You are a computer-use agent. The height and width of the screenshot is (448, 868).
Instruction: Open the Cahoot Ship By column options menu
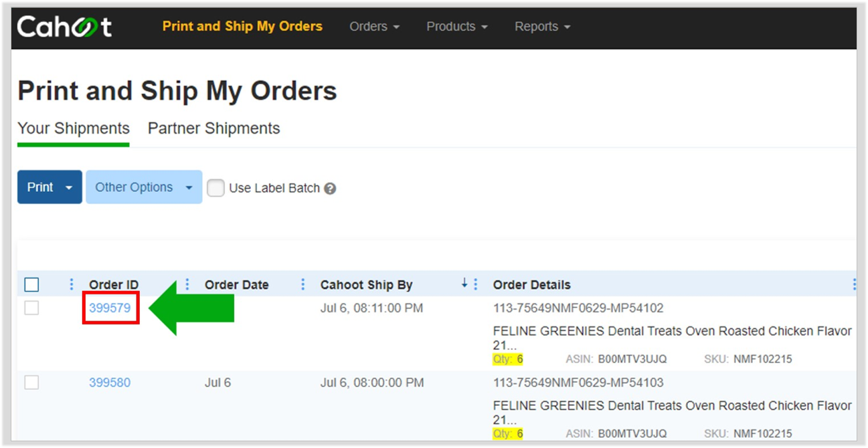click(476, 285)
